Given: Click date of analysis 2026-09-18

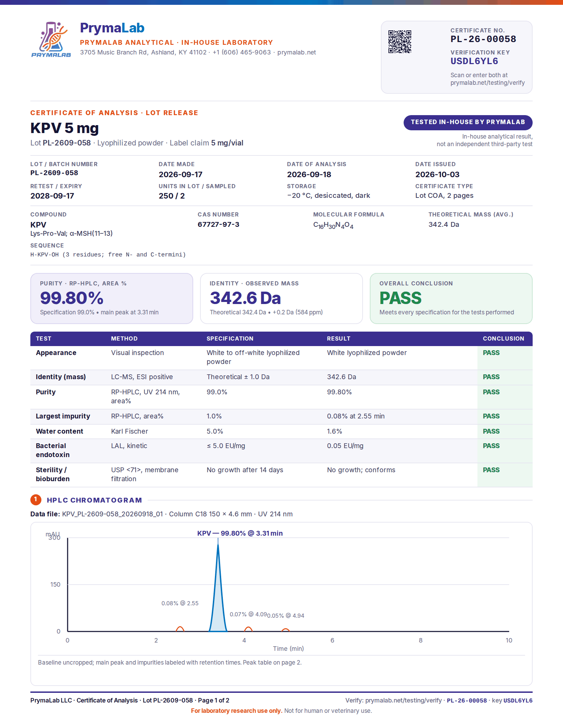Looking at the screenshot, I should tap(309, 174).
